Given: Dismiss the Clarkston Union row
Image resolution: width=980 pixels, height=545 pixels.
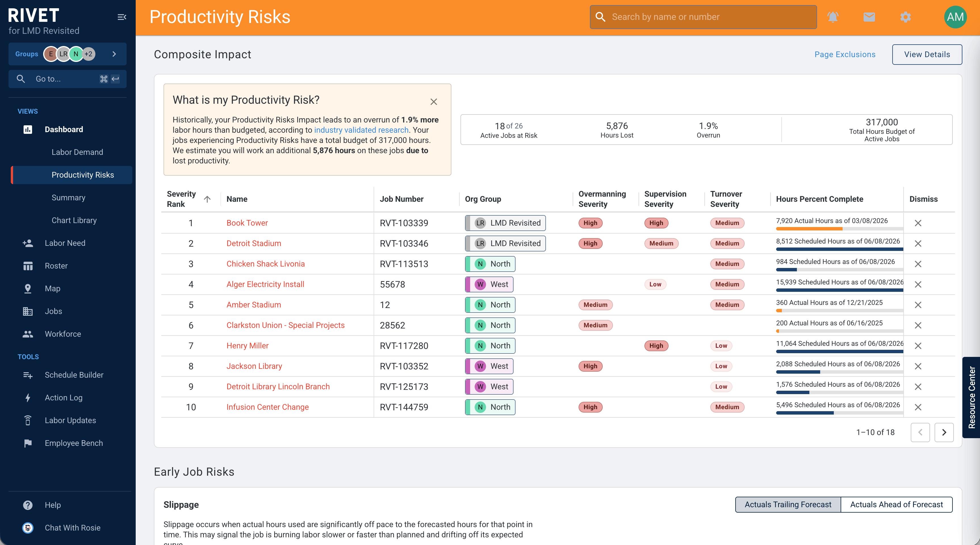Looking at the screenshot, I should [x=918, y=325].
